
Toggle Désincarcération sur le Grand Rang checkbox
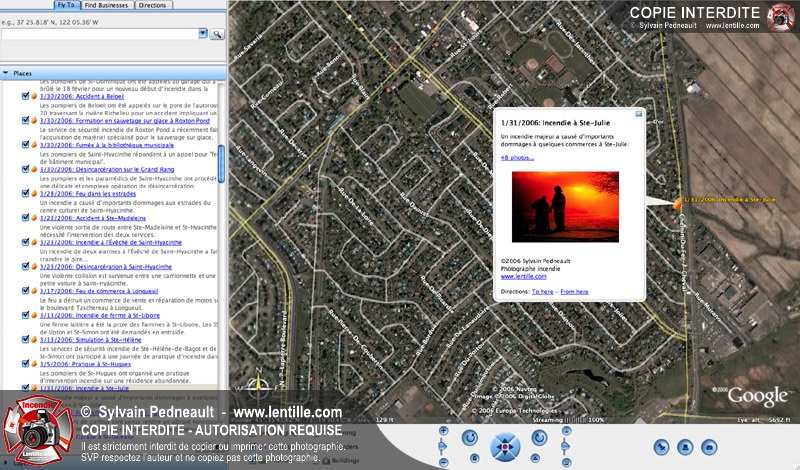25,169
